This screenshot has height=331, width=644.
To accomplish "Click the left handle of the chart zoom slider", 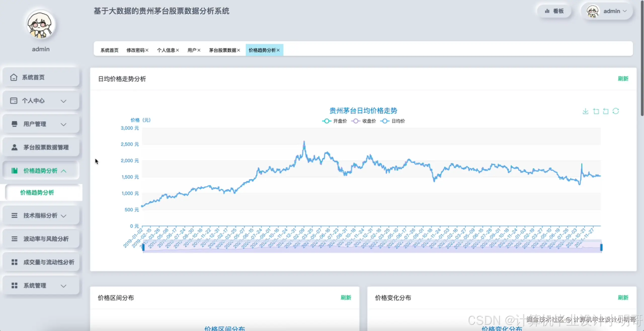I will coord(143,247).
